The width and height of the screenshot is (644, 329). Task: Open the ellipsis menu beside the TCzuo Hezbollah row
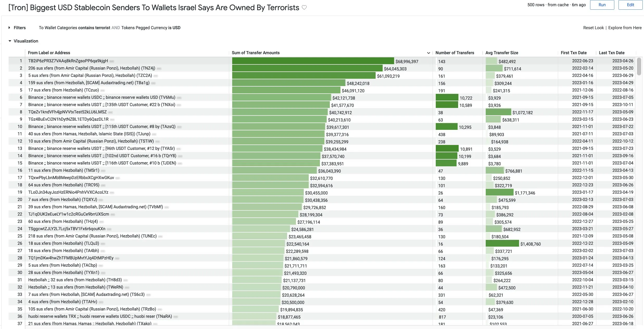103,90
